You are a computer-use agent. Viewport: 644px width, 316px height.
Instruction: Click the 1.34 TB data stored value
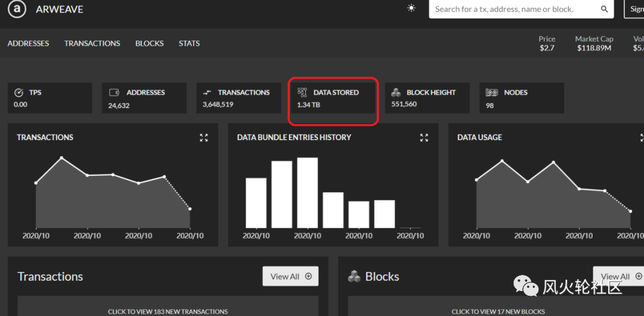[308, 105]
